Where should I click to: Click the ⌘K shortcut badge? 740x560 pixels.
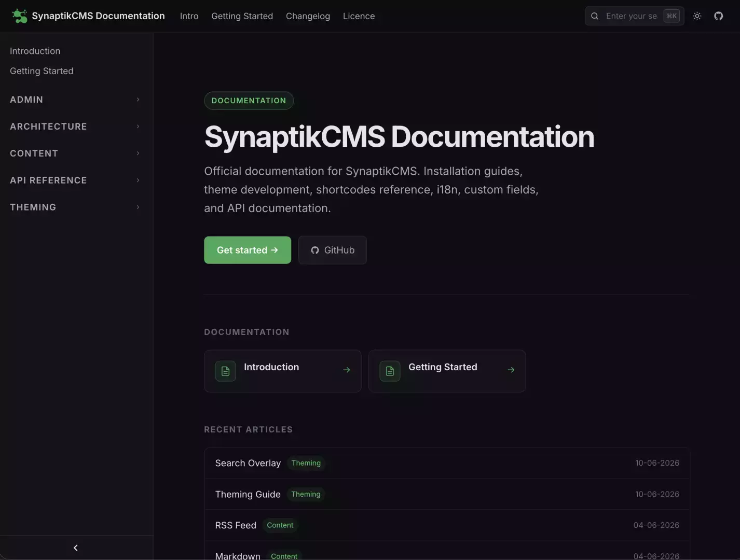point(672,16)
